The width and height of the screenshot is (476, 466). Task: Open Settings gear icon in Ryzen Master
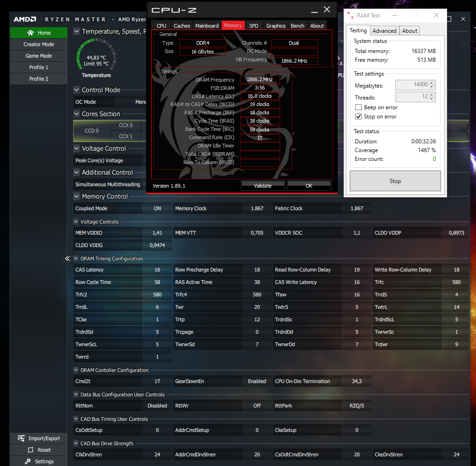click(x=28, y=461)
